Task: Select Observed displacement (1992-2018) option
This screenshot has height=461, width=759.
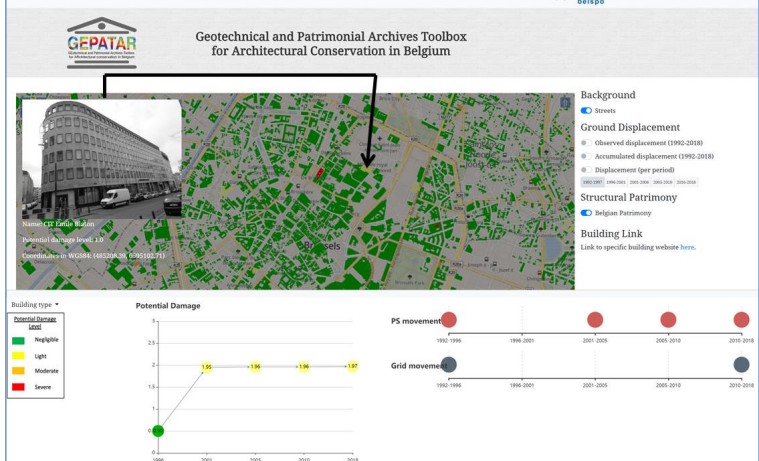Action: pos(585,143)
